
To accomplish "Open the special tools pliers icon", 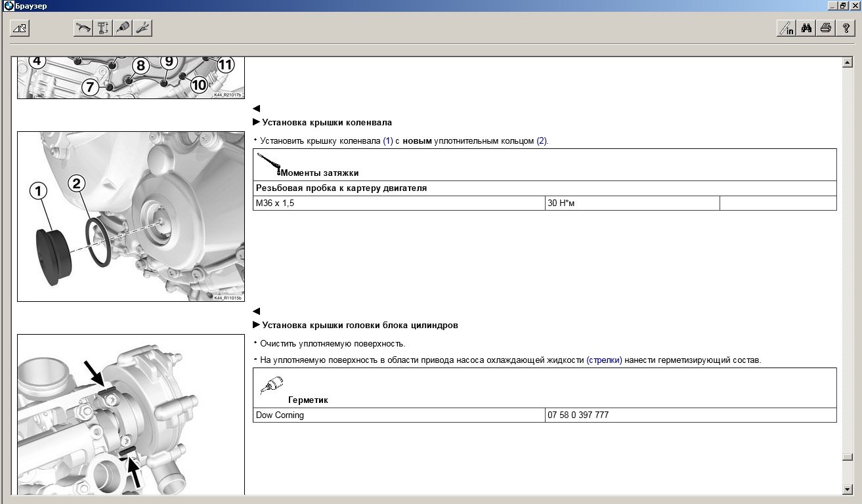I will click(142, 28).
